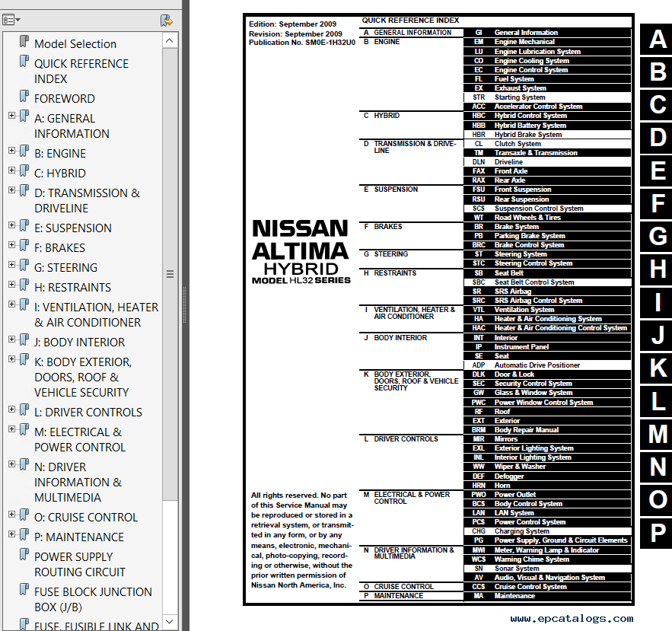Expand the H: RESTRAINTS bookmark
672x631 pixels.
pyautogui.click(x=11, y=284)
